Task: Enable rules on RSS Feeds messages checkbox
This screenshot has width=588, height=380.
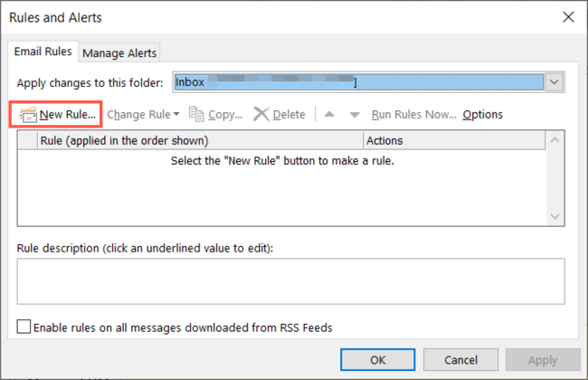Action: click(x=24, y=327)
